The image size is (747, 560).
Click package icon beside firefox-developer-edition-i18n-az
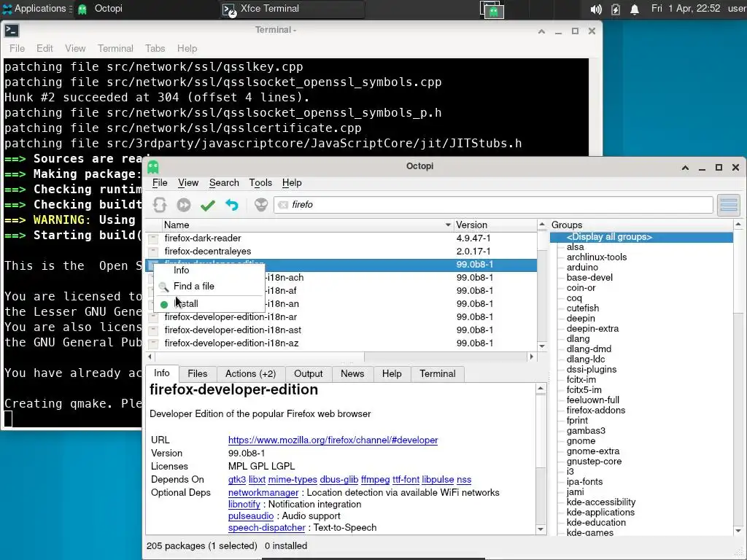coord(153,343)
